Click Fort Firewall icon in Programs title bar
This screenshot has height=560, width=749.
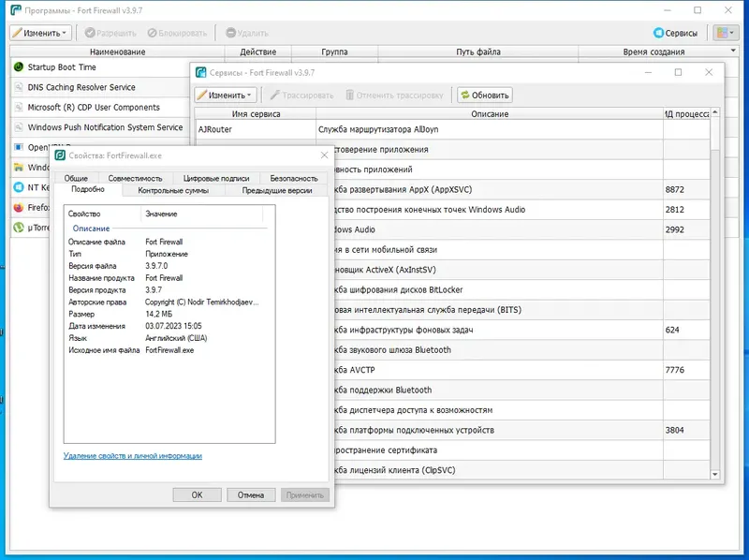[16, 10]
